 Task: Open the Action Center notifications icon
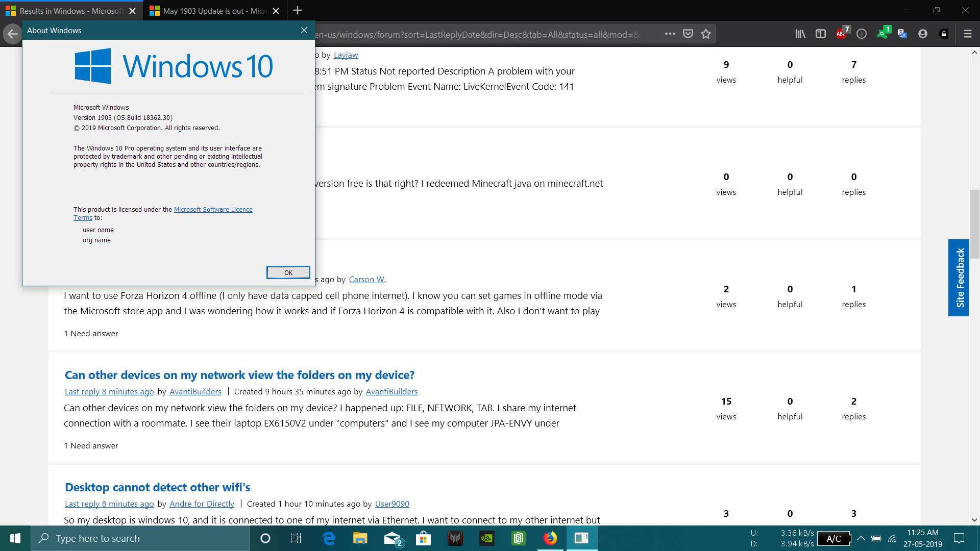click(959, 538)
